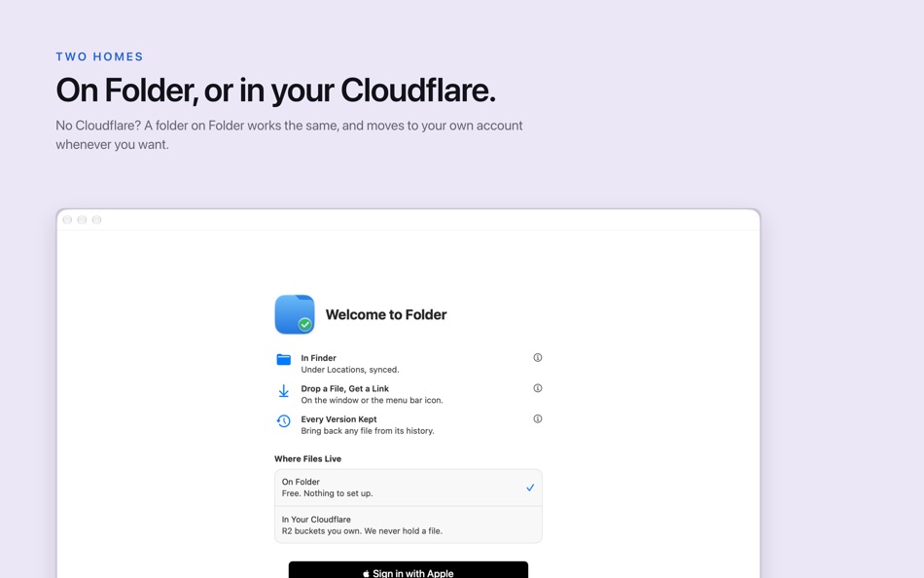
Task: Click the checkmark beside On Folder
Action: tap(530, 488)
